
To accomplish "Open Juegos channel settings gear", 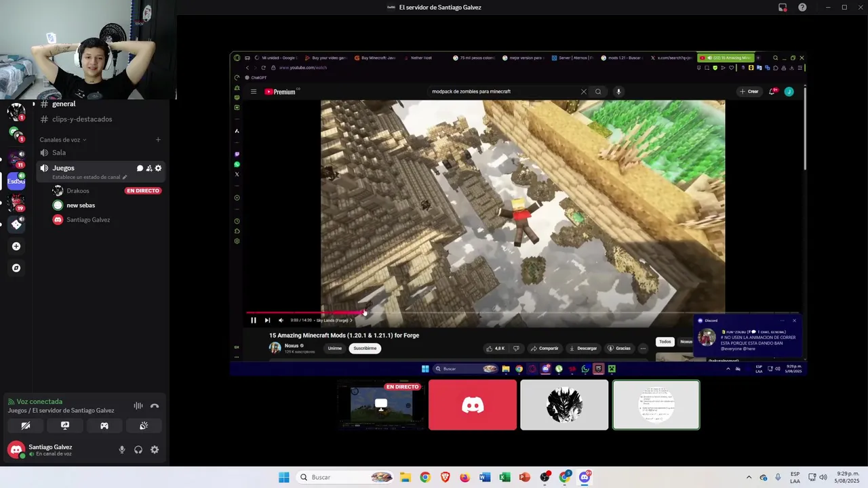I will click(158, 168).
